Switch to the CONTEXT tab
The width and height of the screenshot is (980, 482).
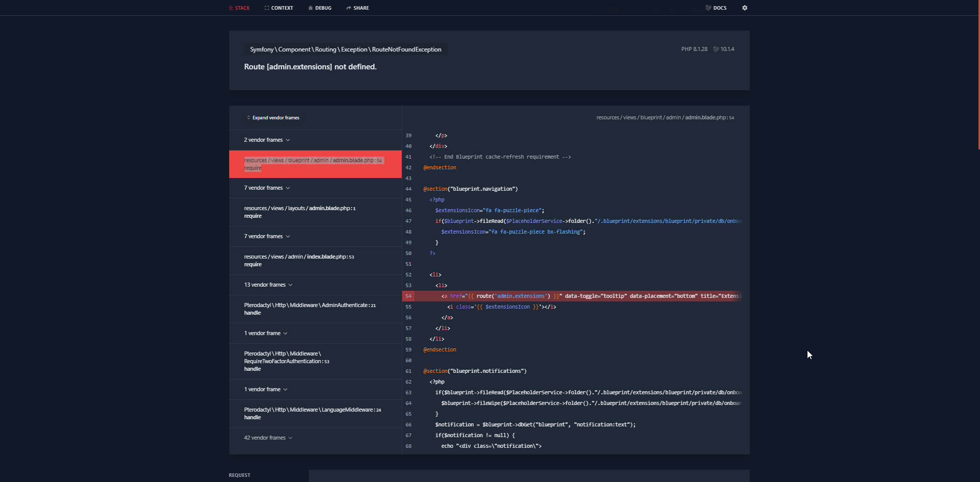pyautogui.click(x=279, y=8)
